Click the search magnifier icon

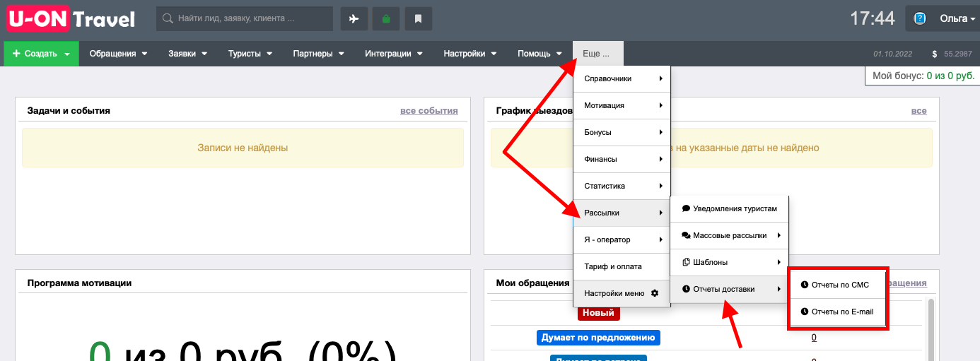[x=168, y=19]
